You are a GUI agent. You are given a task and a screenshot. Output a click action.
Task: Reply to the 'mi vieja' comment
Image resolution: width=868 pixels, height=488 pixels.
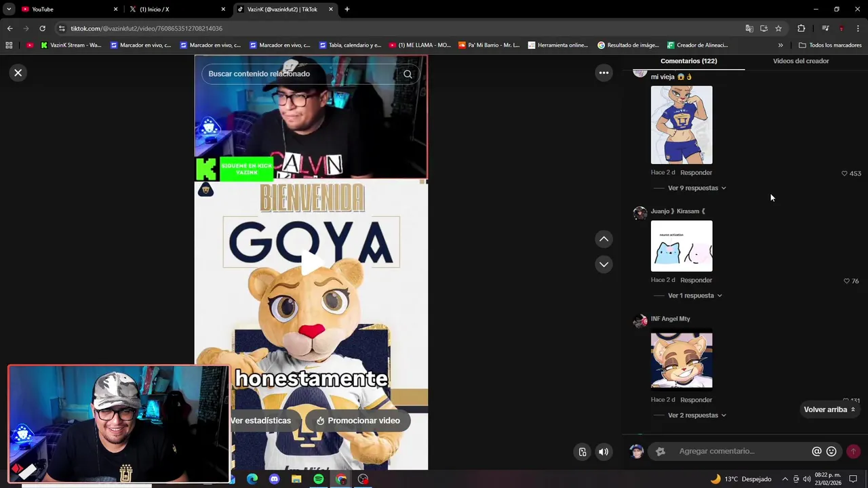pyautogui.click(x=696, y=173)
